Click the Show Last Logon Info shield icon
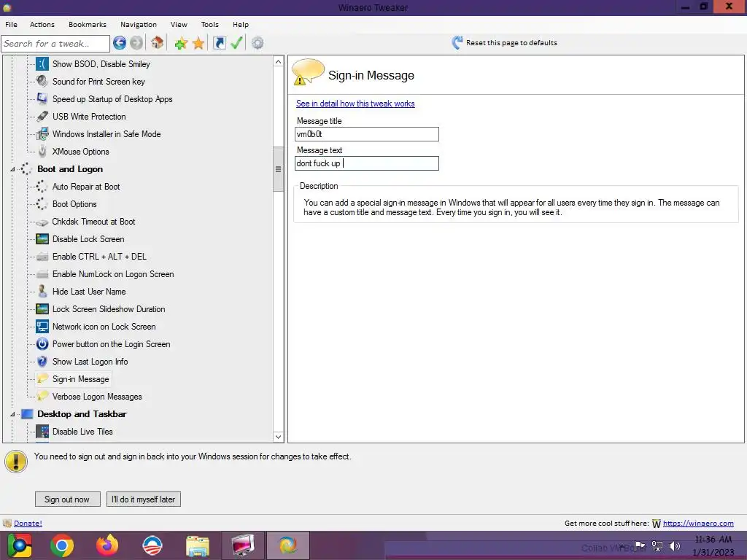Image resolution: width=747 pixels, height=560 pixels. tap(42, 362)
